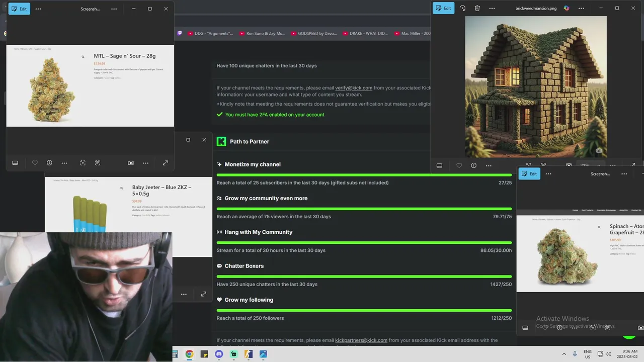The height and width of the screenshot is (362, 644).
Task: Open the GODSPEED by Davo... bookmark
Action: point(313,34)
